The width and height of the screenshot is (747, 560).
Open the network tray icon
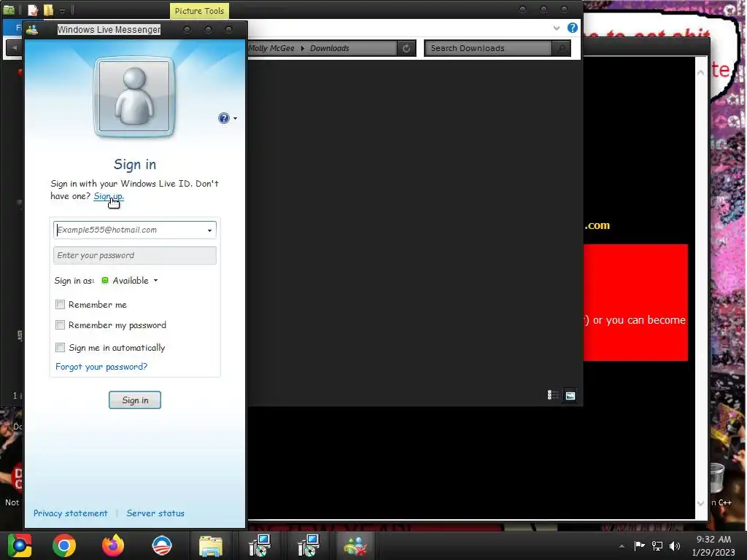(x=657, y=545)
